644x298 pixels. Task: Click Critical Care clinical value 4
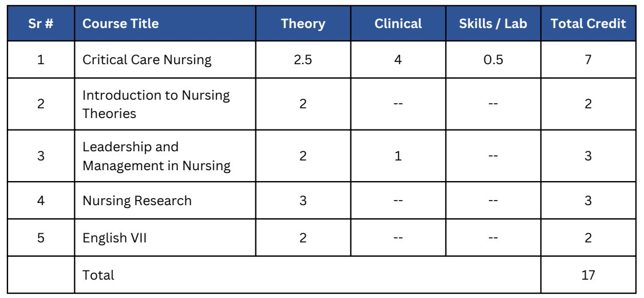click(398, 60)
